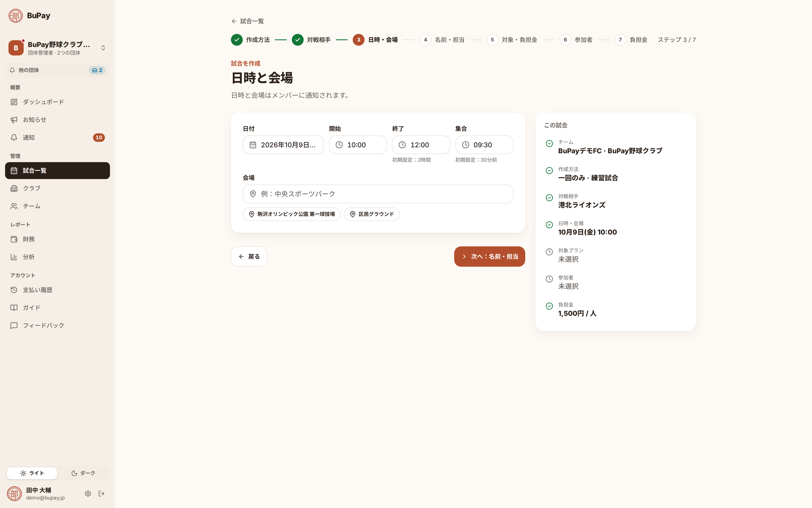Click clock icon in 集合 field
812x508 pixels.
[x=466, y=145]
